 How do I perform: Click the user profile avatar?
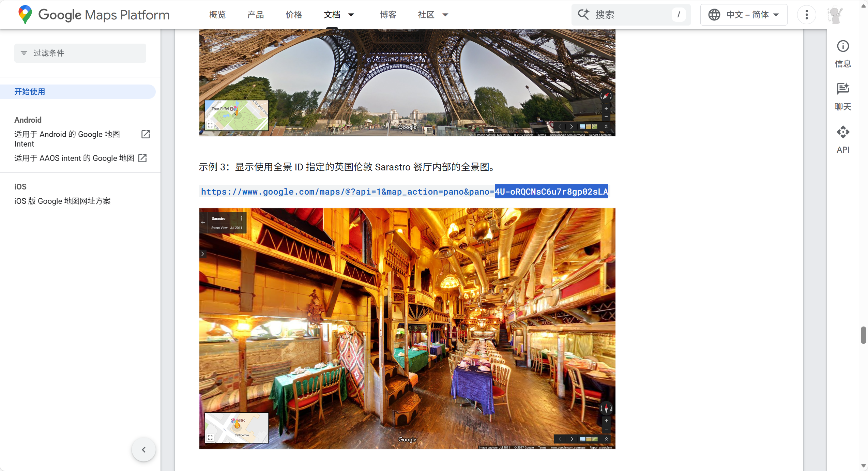(x=835, y=15)
